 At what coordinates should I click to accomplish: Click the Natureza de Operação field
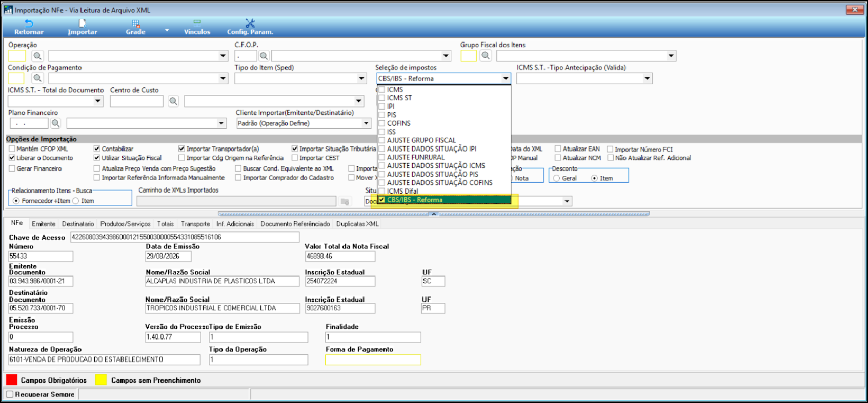click(x=105, y=360)
